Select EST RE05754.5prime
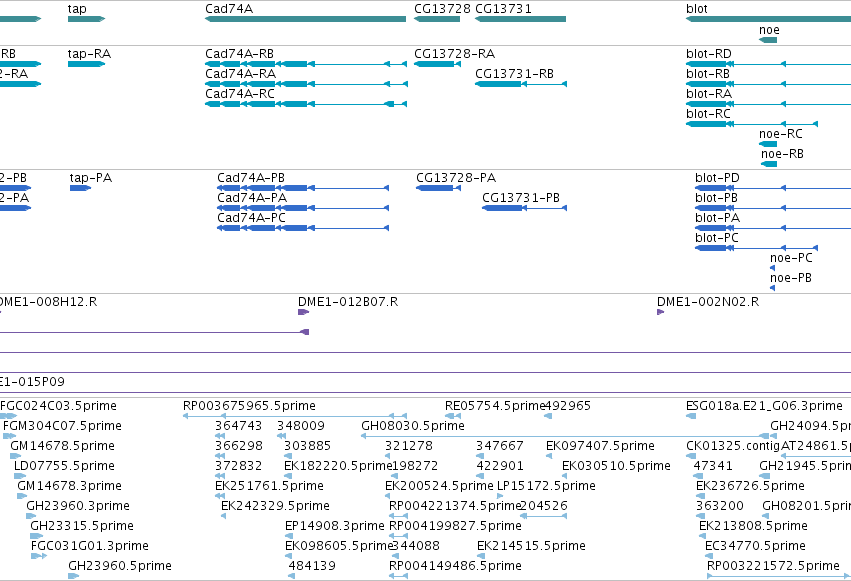The image size is (851, 581). click(453, 416)
